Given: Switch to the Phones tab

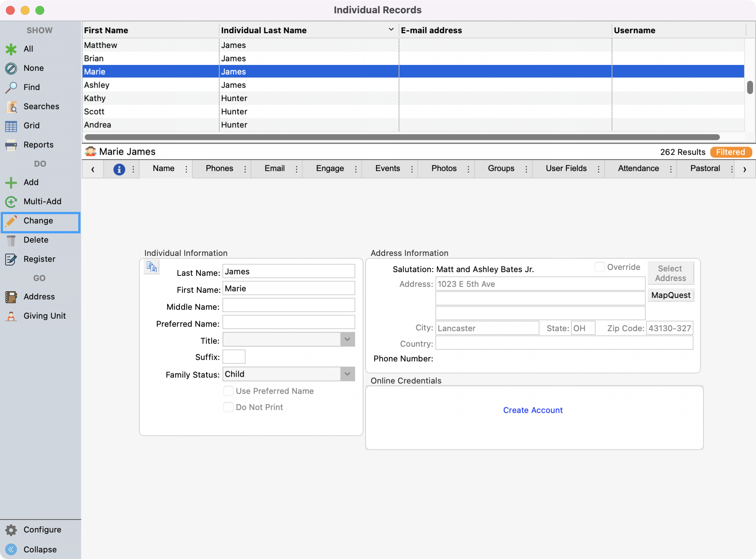Looking at the screenshot, I should (219, 169).
